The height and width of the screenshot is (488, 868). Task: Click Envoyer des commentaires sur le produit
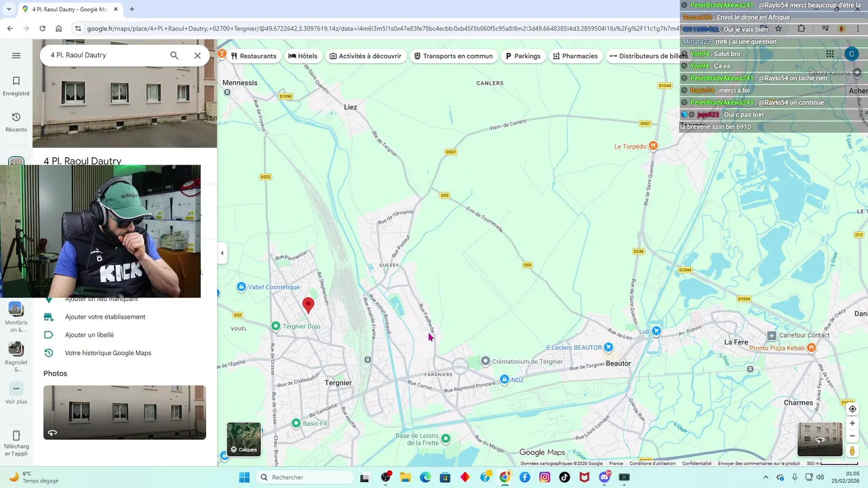point(759,464)
